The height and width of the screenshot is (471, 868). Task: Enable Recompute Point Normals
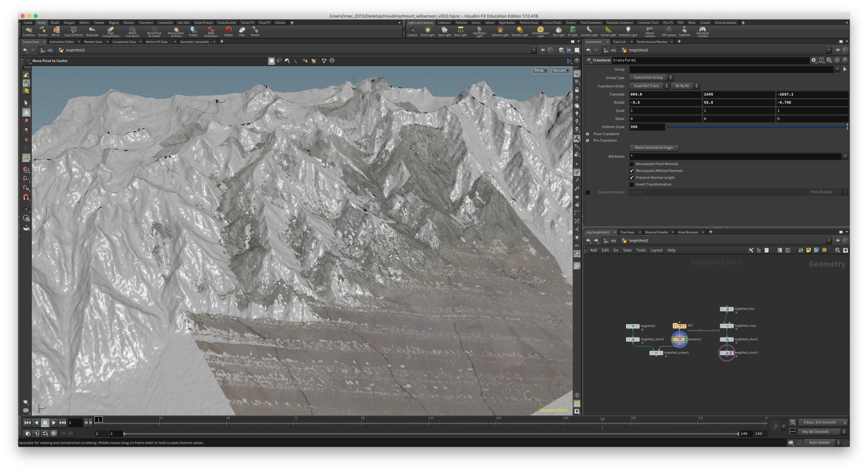point(632,164)
